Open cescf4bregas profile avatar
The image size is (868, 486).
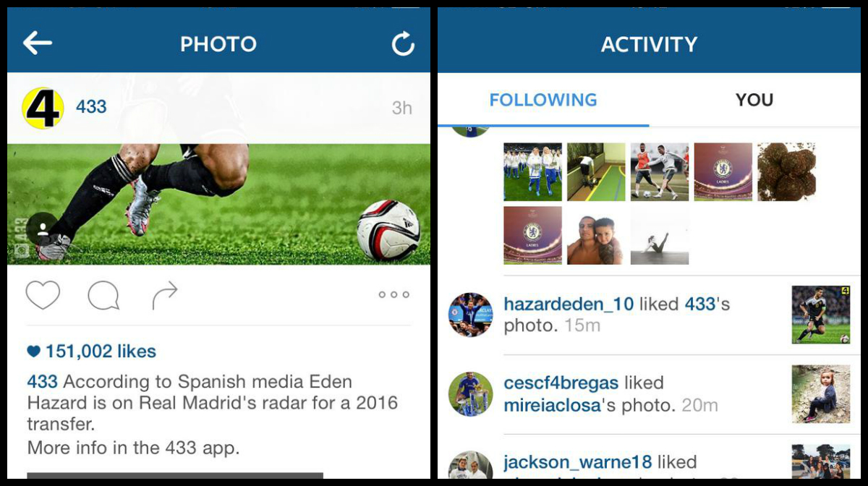470,394
